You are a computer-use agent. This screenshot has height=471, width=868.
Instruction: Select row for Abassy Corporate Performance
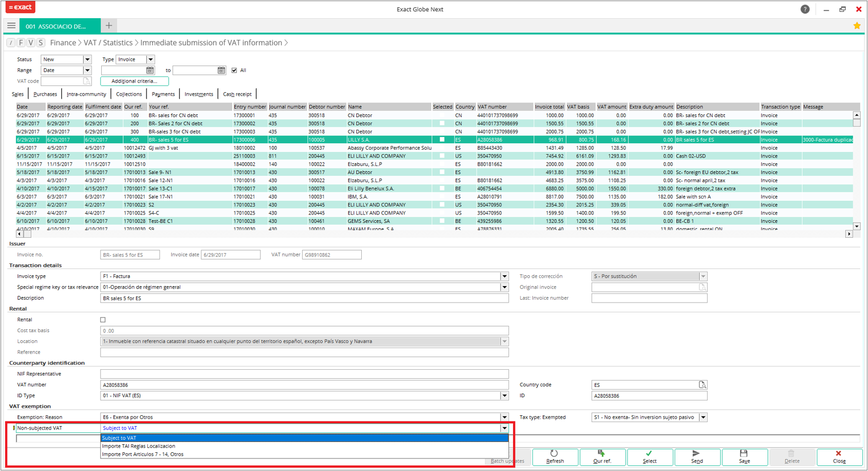(435, 148)
